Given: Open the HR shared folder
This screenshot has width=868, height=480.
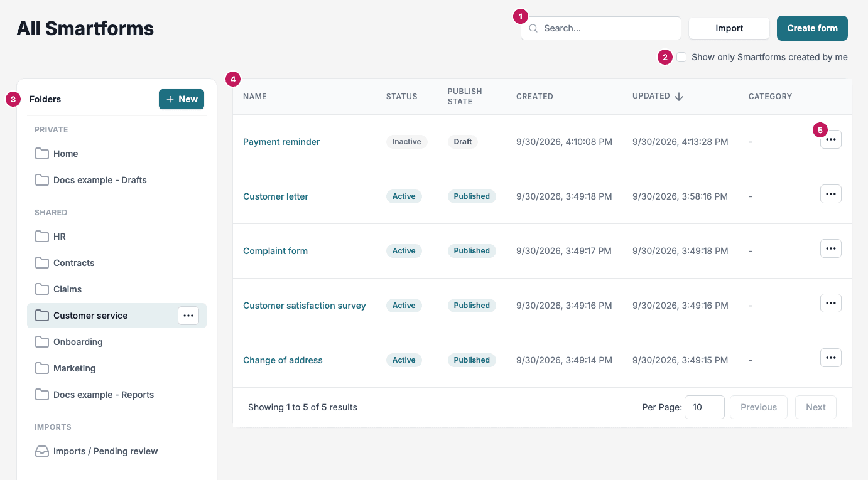Looking at the screenshot, I should coord(117,237).
